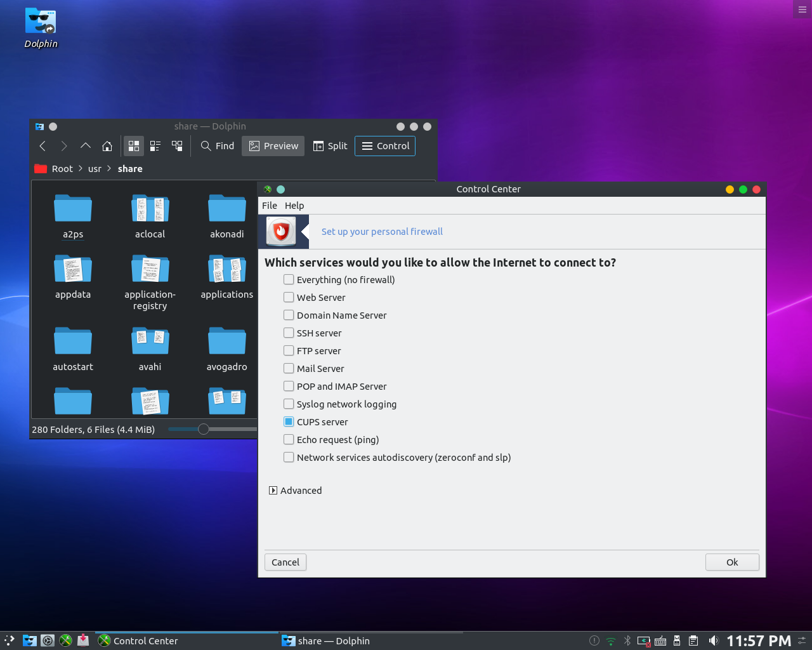Adjust the Dolphin icon zoom slider

click(x=204, y=429)
